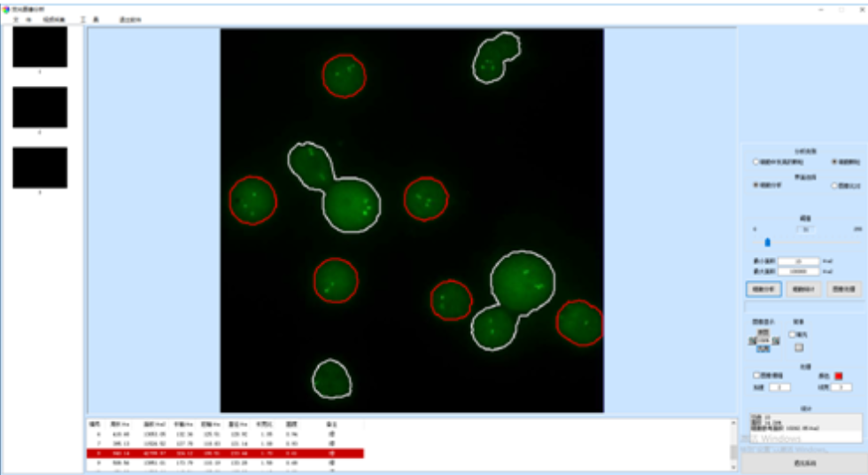
Task: Click the large button at bottom of right panel
Action: (x=804, y=463)
